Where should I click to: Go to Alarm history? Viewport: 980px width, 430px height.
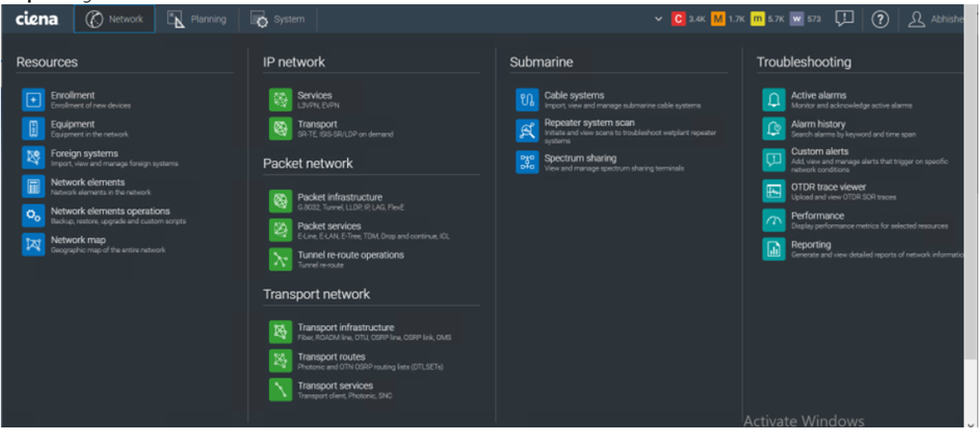coord(817,124)
